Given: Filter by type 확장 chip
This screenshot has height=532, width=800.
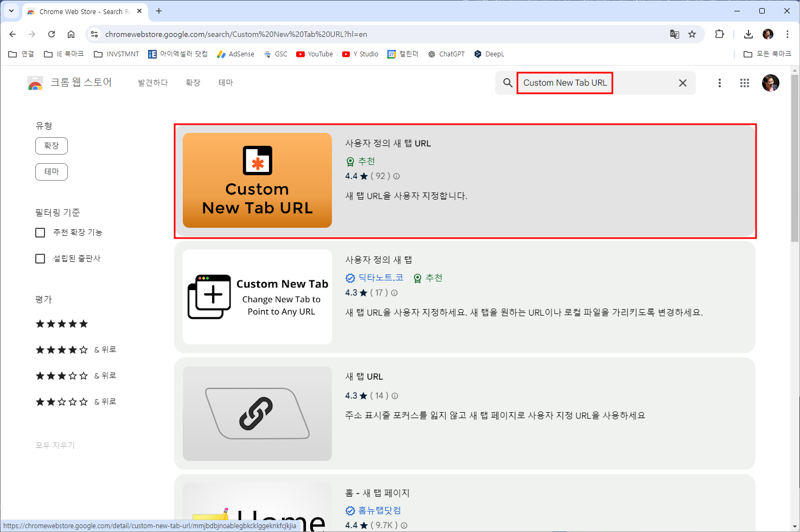Looking at the screenshot, I should pyautogui.click(x=52, y=146).
